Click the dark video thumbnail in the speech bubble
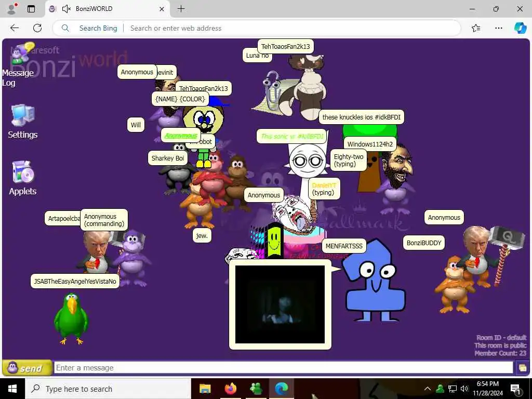The image size is (532, 399). click(280, 304)
